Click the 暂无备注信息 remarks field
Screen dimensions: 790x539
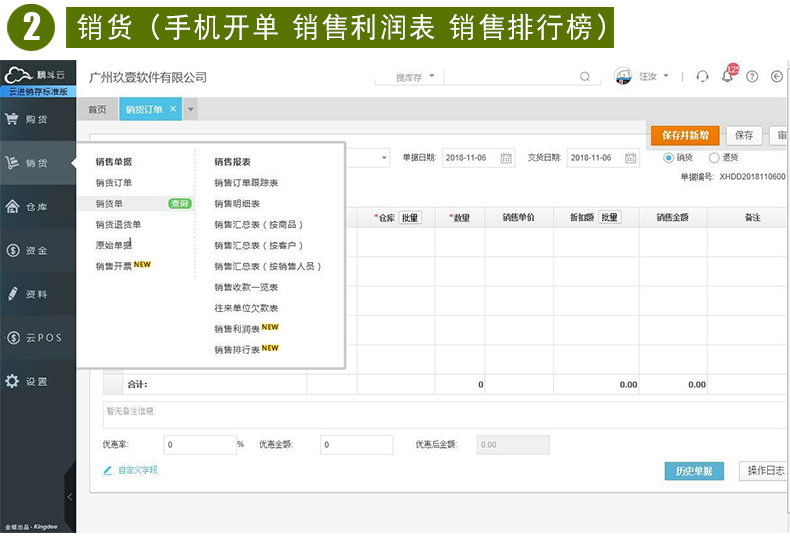point(446,415)
